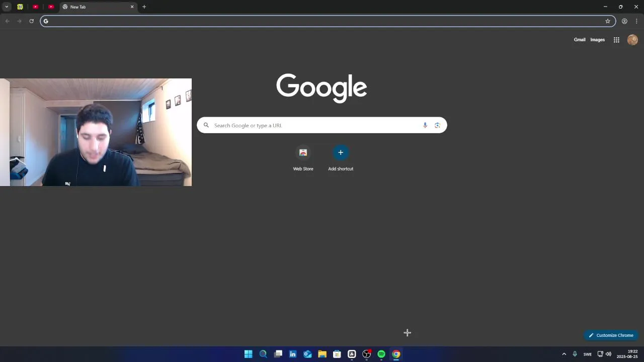Open Microsoft Store from the taskbar
The image size is (644, 362).
pos(337,354)
